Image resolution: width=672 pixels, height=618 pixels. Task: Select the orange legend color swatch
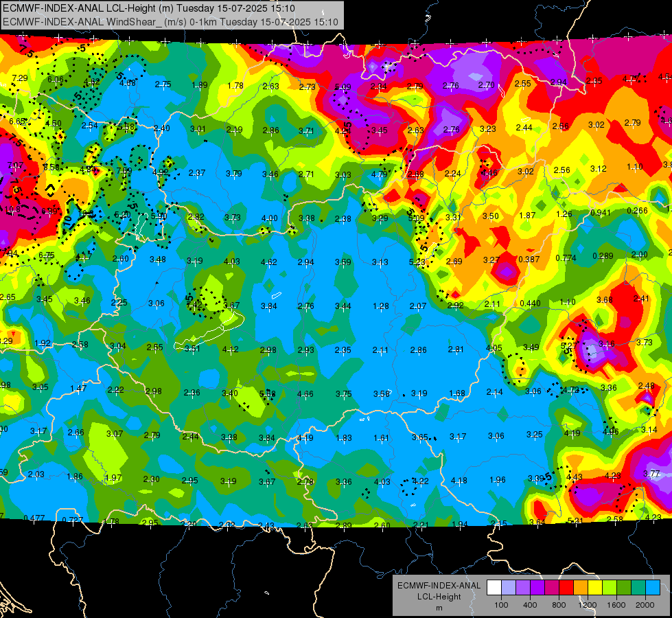(x=581, y=588)
